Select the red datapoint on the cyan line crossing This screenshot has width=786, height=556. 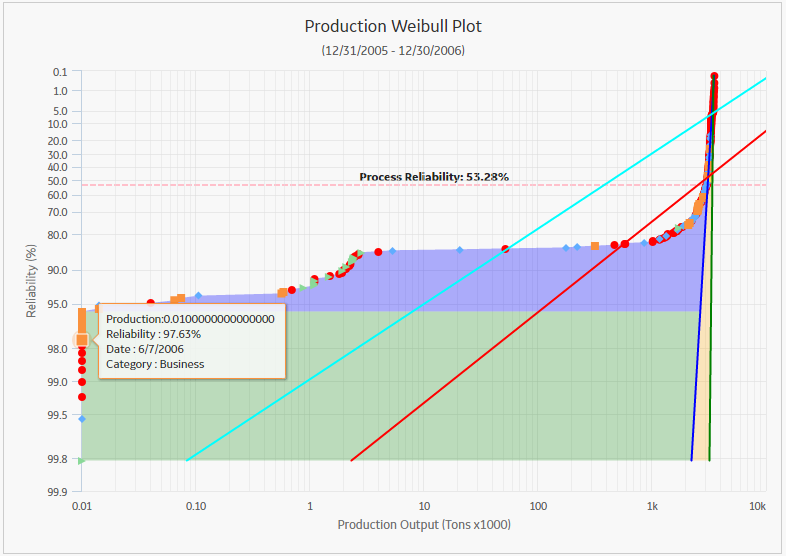coord(505,249)
